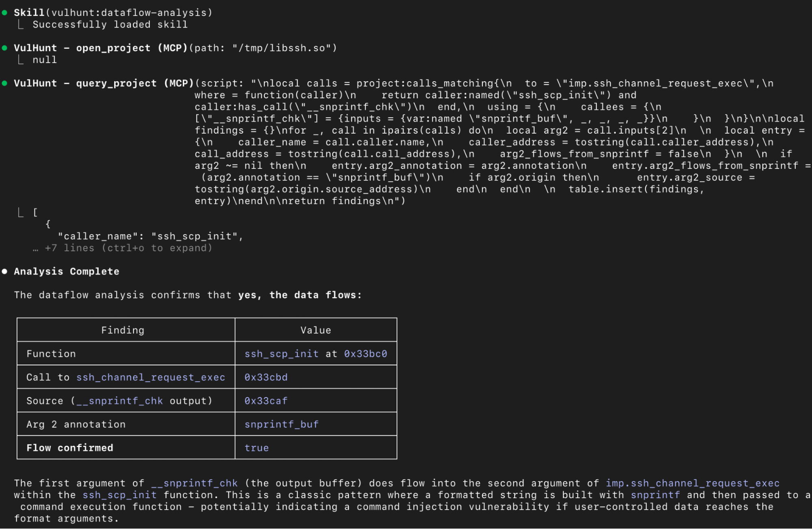812x529 pixels.
Task: Click ssh_scp_init in the Function table row
Action: point(281,354)
